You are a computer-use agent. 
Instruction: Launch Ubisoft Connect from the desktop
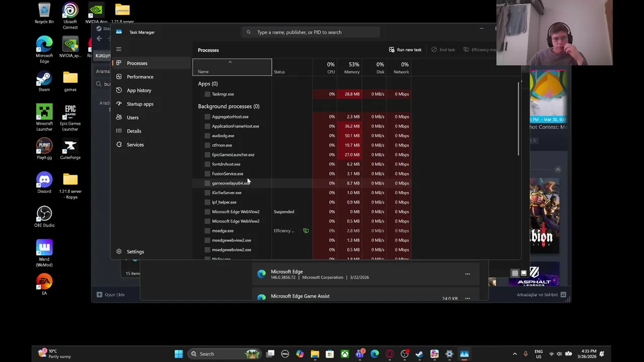point(70,16)
